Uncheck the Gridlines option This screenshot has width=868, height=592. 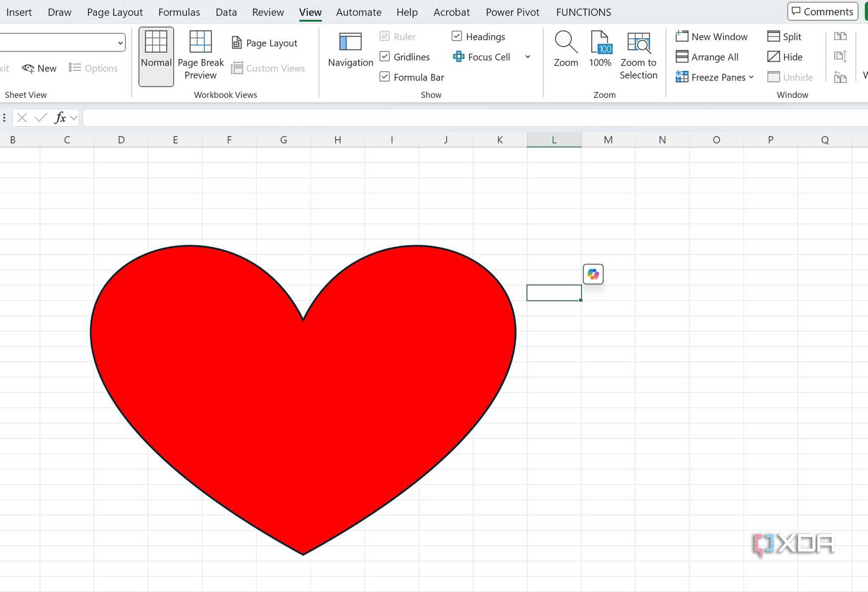[385, 56]
